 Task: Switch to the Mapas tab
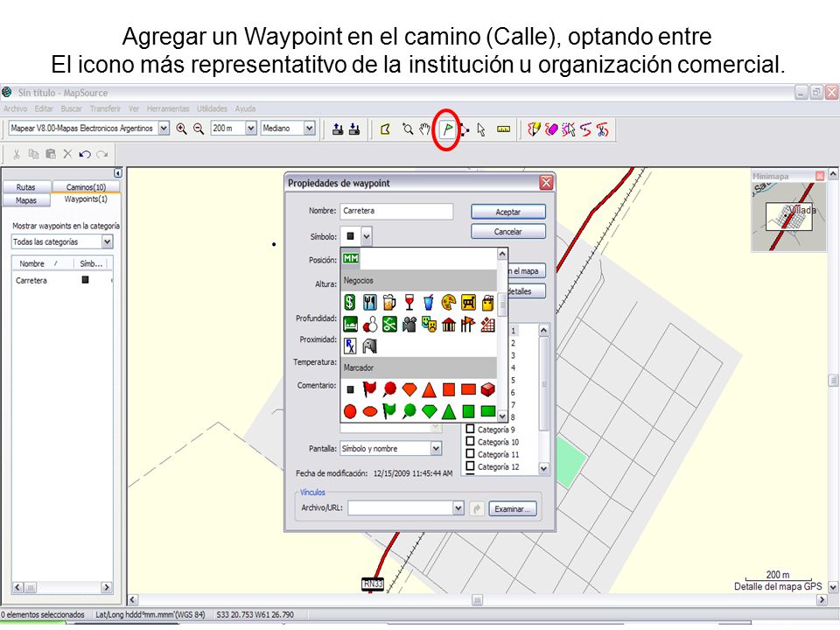(25, 200)
